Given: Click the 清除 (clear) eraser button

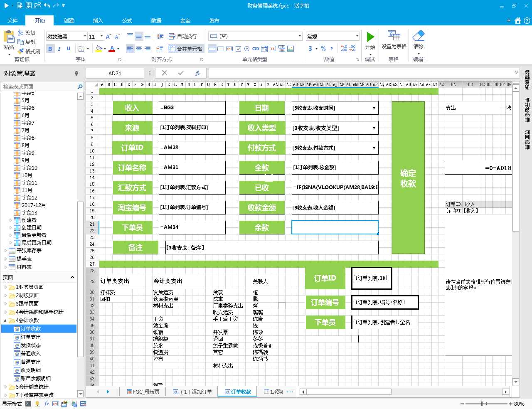Looking at the screenshot, I should 419,40.
